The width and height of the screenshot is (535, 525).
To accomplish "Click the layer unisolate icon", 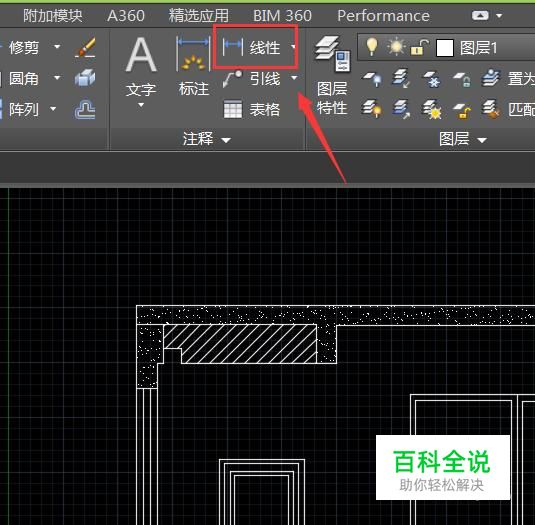I will pyautogui.click(x=401, y=109).
